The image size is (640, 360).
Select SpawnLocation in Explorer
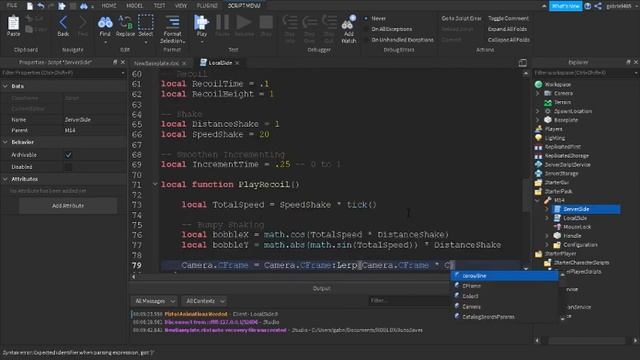(x=572, y=111)
